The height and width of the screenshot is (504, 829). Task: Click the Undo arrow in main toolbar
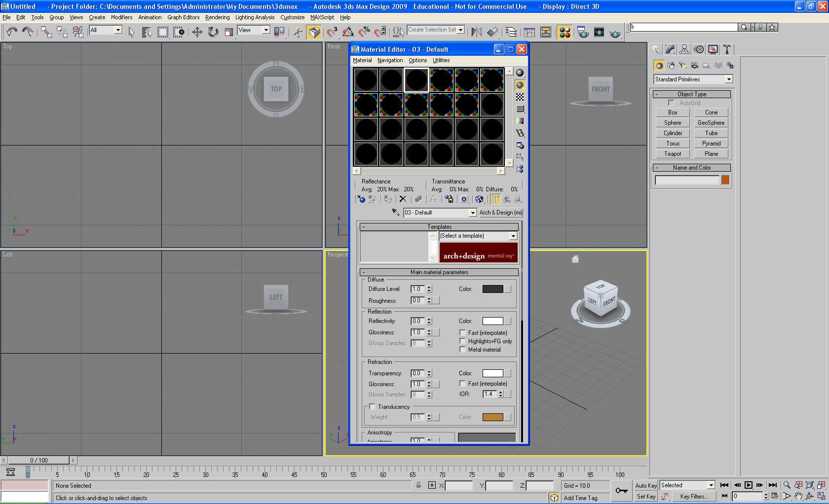11,33
